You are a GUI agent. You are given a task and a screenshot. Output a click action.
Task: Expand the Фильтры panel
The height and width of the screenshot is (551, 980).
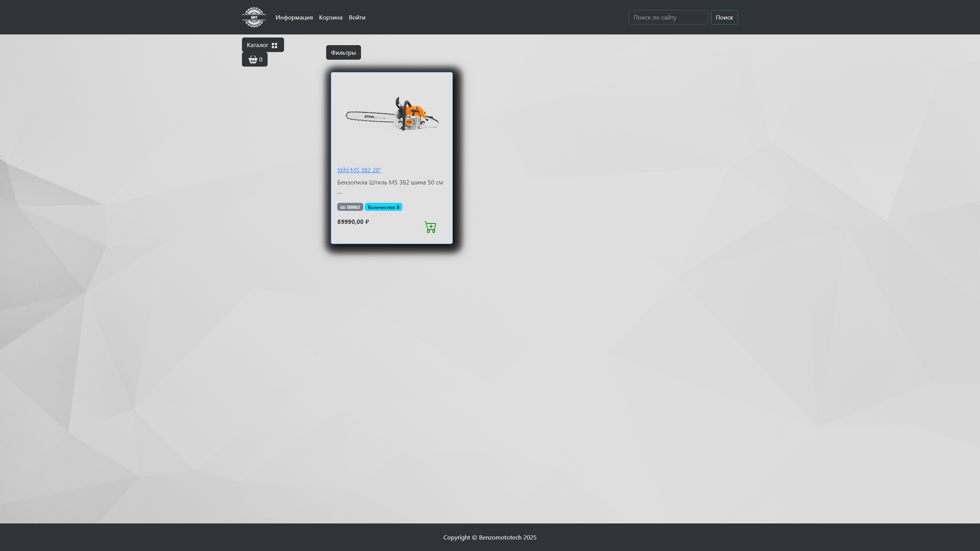click(x=343, y=52)
